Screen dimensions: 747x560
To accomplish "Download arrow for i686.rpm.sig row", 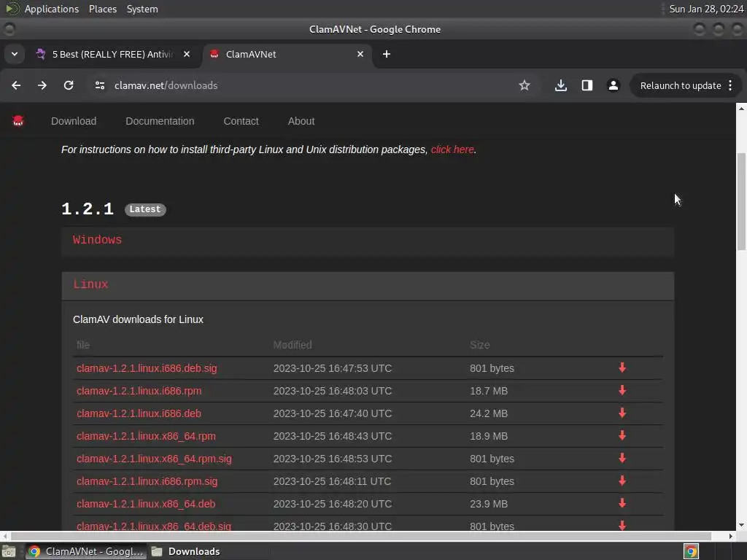I will tap(622, 481).
